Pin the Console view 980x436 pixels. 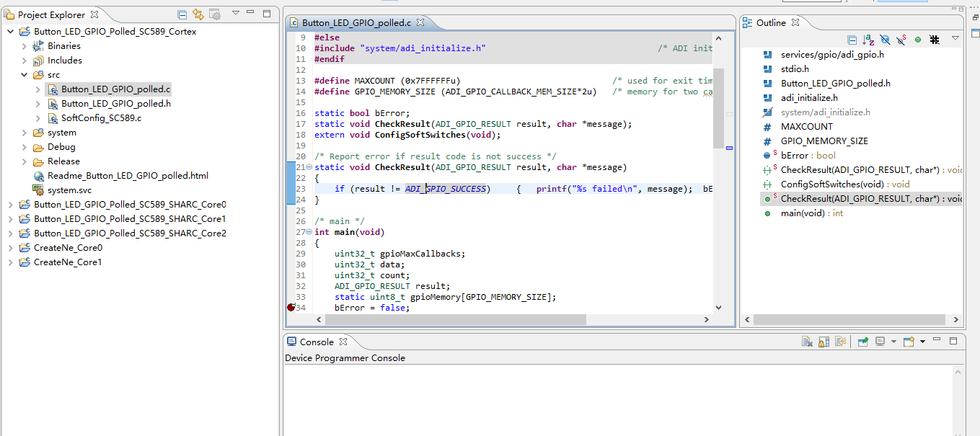click(x=862, y=342)
